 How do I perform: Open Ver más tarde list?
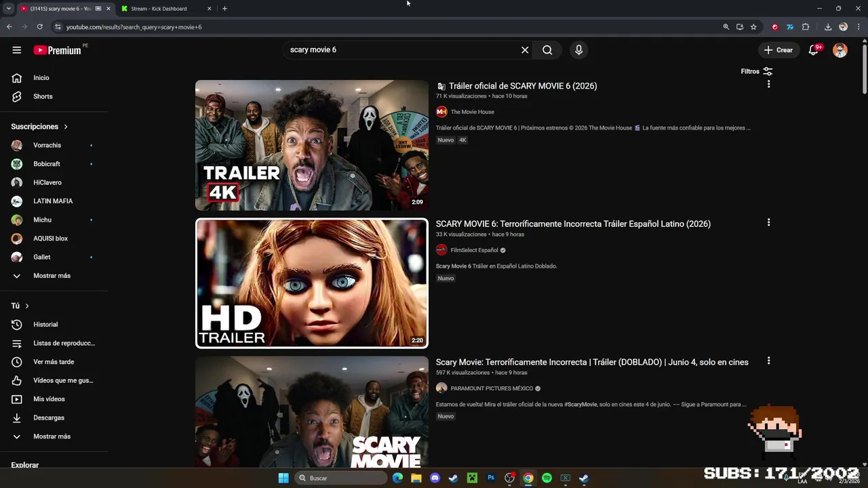click(x=54, y=362)
